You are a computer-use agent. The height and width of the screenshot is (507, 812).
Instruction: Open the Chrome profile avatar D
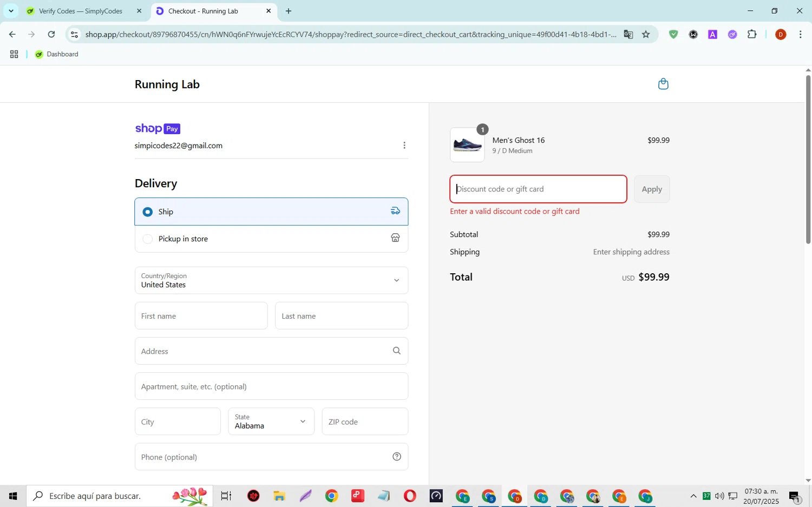(x=781, y=34)
